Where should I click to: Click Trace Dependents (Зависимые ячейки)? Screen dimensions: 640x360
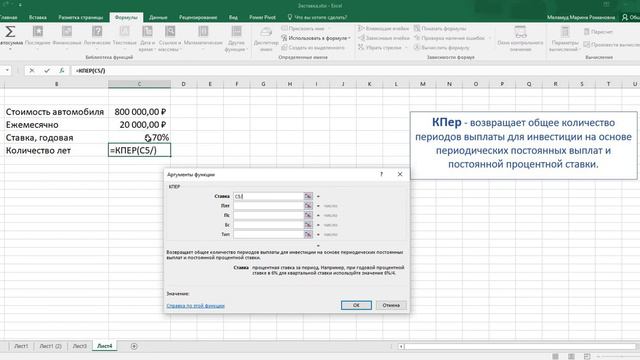coord(384,38)
